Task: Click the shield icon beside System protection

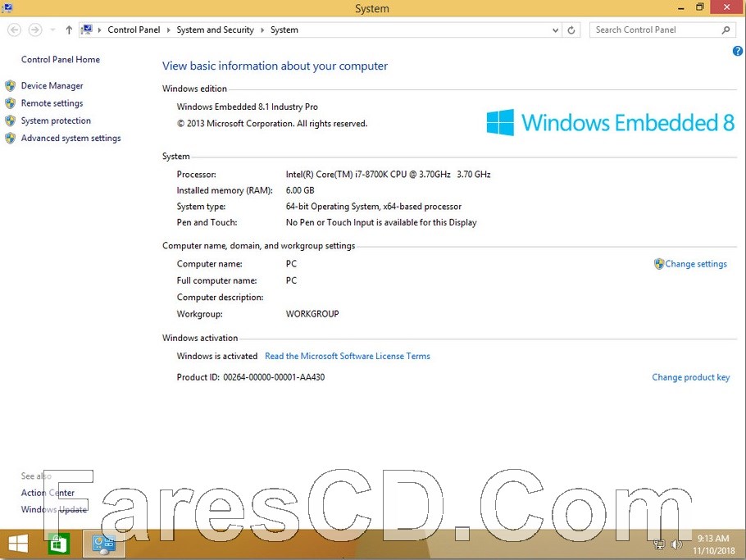Action: [x=10, y=121]
